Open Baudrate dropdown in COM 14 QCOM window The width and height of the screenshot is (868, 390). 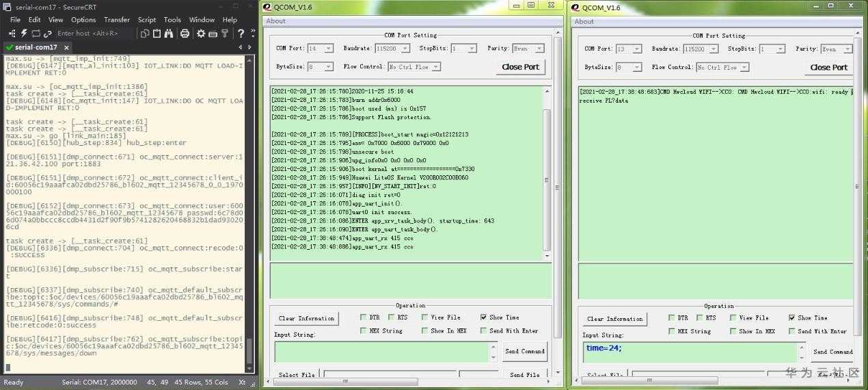[x=392, y=49]
